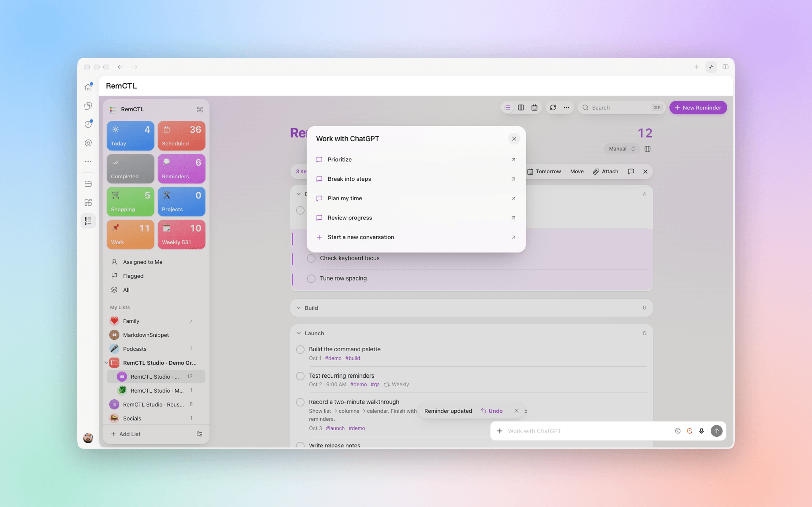
Task: Collapse the Launch section
Action: pyautogui.click(x=298, y=333)
